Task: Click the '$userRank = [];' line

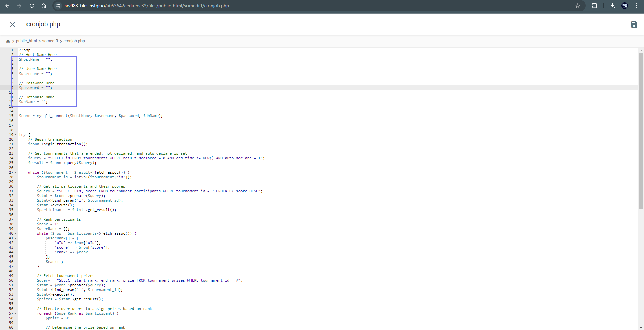Action: pos(53,229)
